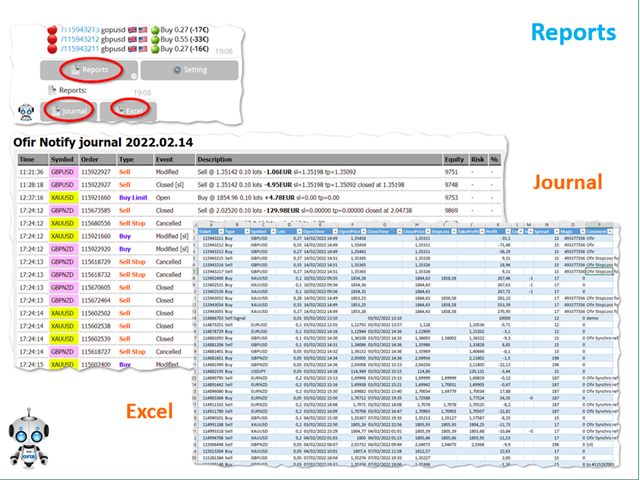640x480 pixels.
Task: Open the OpenPrice column filter dropdown
Action: pos(363,231)
